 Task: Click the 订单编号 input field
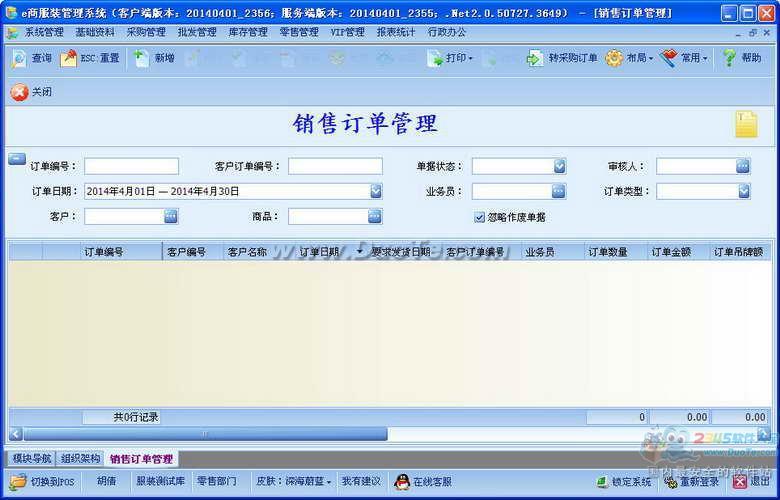click(131, 166)
